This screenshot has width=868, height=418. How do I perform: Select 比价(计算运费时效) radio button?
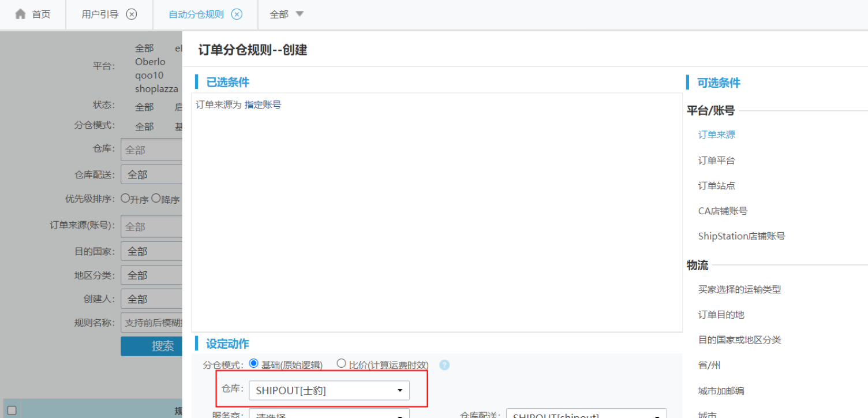341,364
